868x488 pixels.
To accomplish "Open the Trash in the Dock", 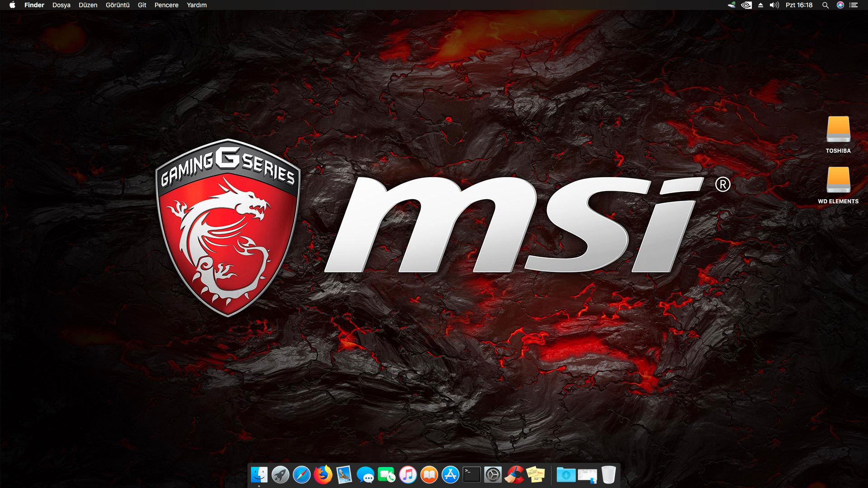I will coord(609,475).
